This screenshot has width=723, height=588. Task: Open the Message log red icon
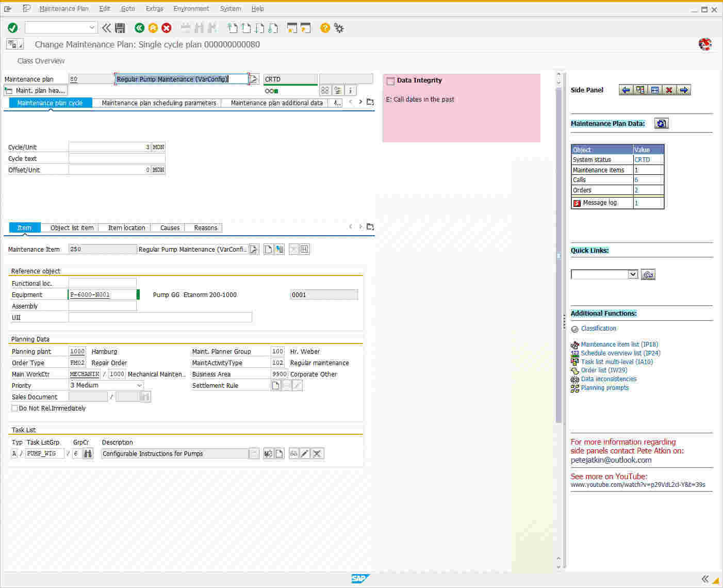coord(577,203)
